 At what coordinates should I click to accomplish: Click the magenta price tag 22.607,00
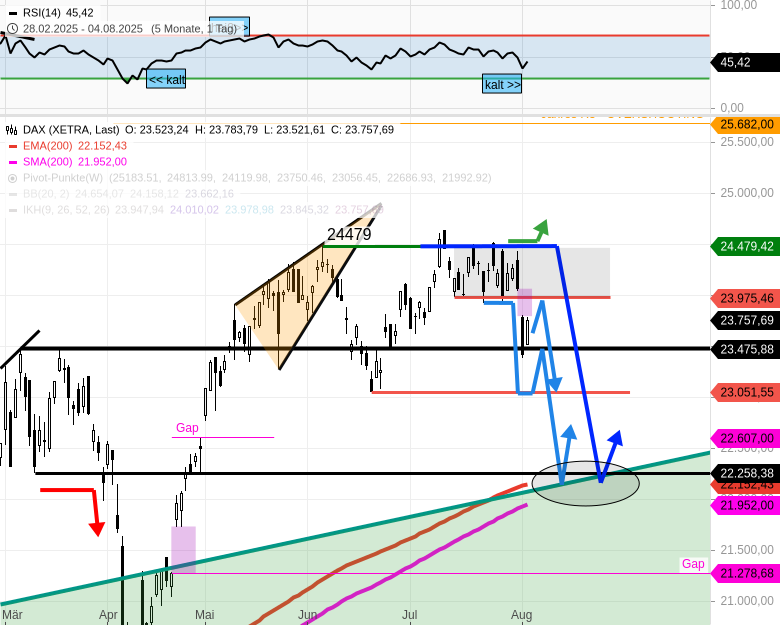[744, 438]
